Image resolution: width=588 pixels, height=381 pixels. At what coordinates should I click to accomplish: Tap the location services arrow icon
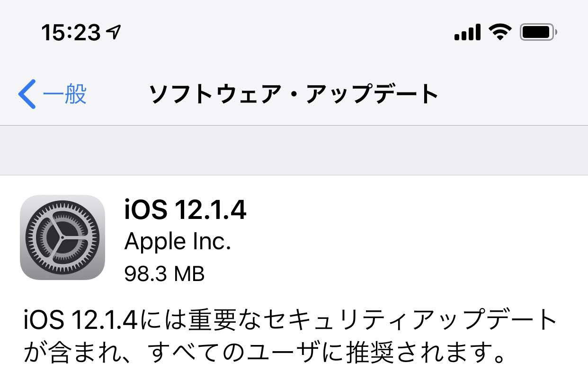[115, 32]
